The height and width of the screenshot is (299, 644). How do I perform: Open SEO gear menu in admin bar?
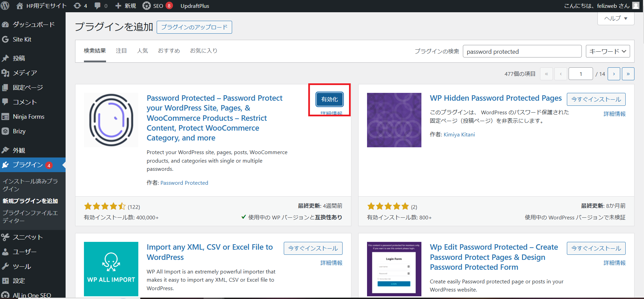point(146,6)
